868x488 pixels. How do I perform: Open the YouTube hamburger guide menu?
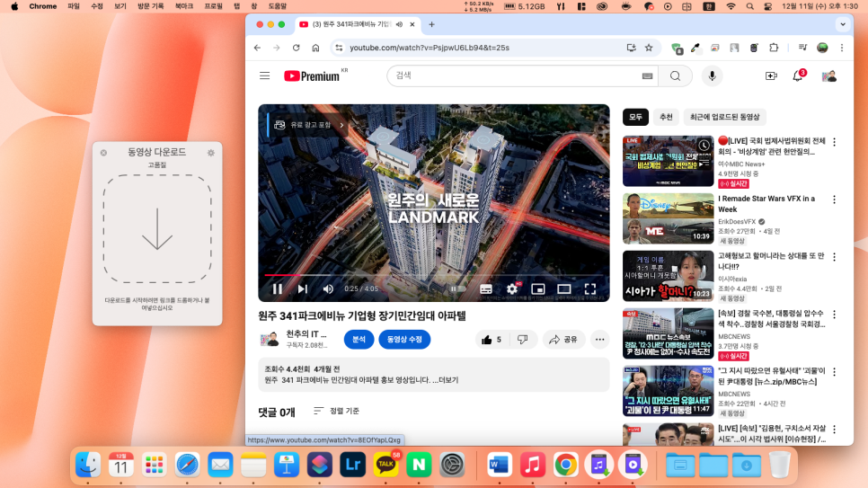[264, 75]
